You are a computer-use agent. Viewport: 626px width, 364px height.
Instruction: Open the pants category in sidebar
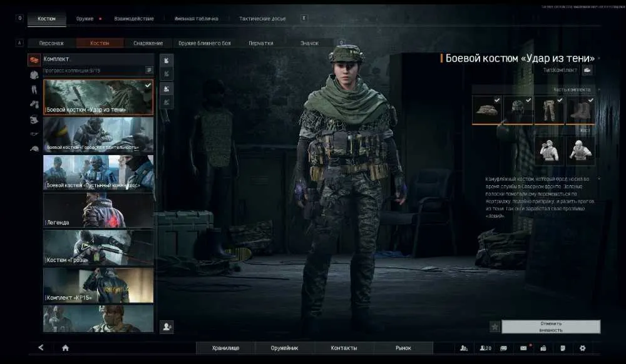pos(34,89)
